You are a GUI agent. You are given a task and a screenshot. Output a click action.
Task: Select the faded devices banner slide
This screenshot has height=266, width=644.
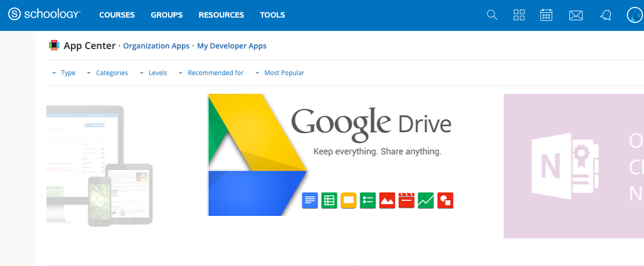100,165
